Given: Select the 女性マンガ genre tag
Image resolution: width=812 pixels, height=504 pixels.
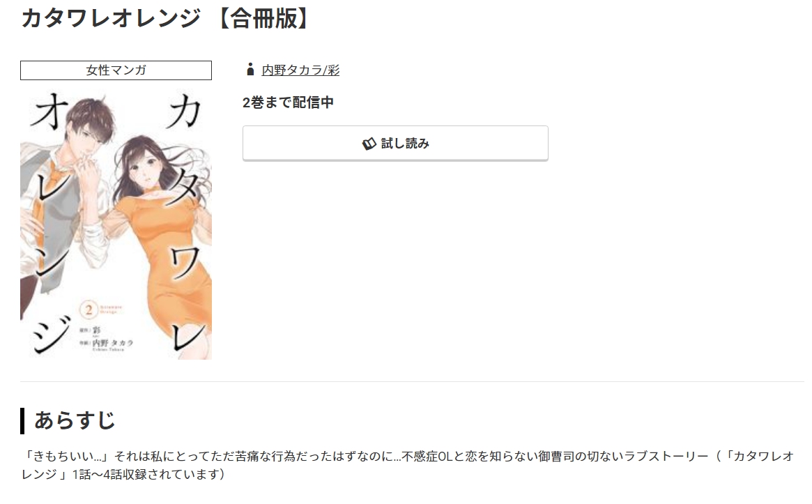Looking at the screenshot, I should pyautogui.click(x=116, y=70).
